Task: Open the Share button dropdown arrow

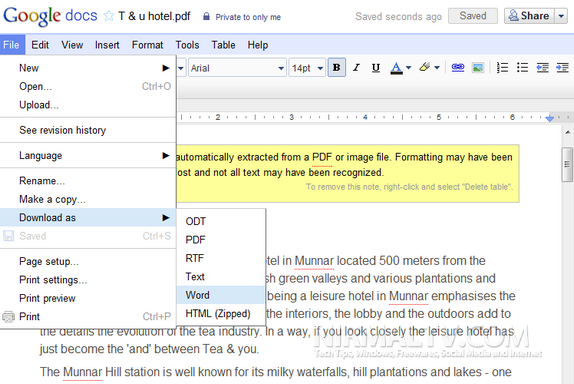Action: 561,16
